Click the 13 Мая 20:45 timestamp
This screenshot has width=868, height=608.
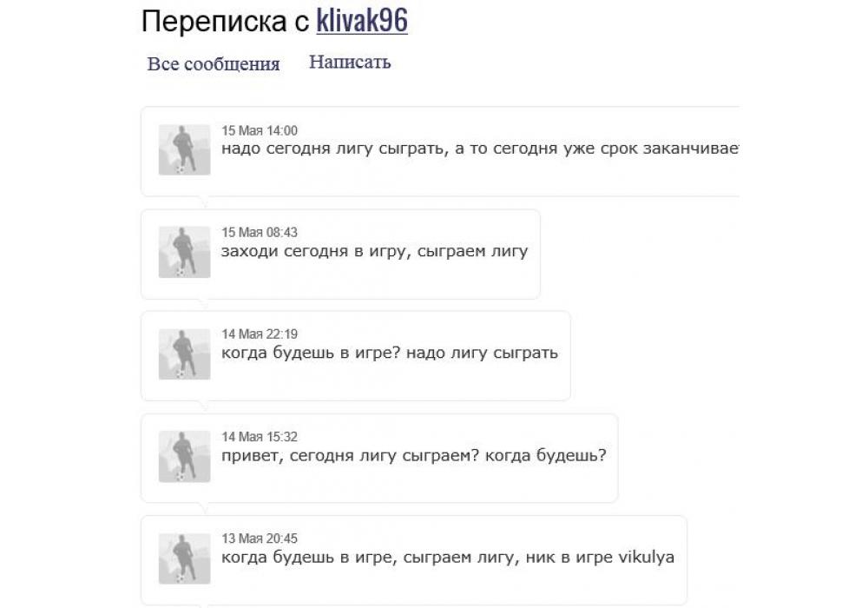coord(260,539)
